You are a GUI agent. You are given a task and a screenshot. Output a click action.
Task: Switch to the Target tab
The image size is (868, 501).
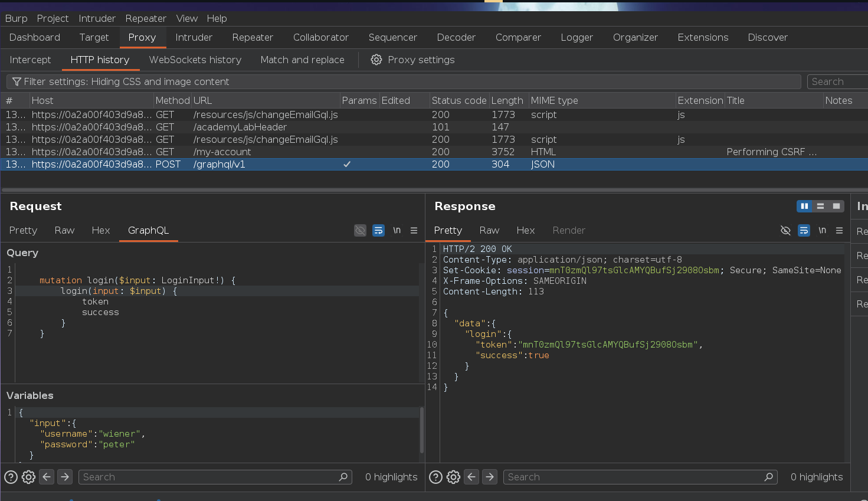[94, 37]
